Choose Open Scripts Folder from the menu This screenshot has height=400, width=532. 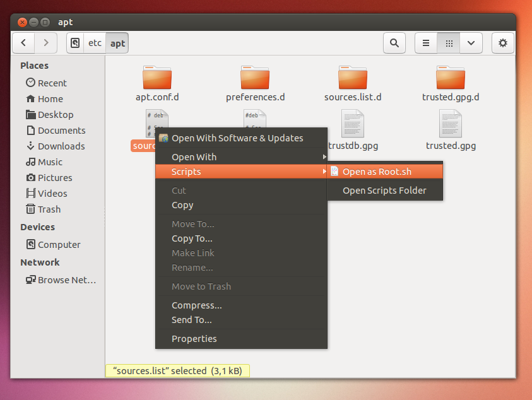pos(384,190)
